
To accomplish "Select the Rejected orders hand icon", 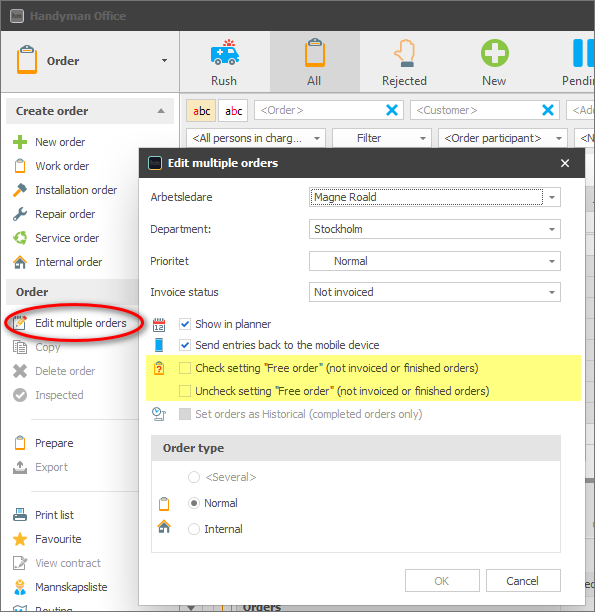I will pos(404,53).
